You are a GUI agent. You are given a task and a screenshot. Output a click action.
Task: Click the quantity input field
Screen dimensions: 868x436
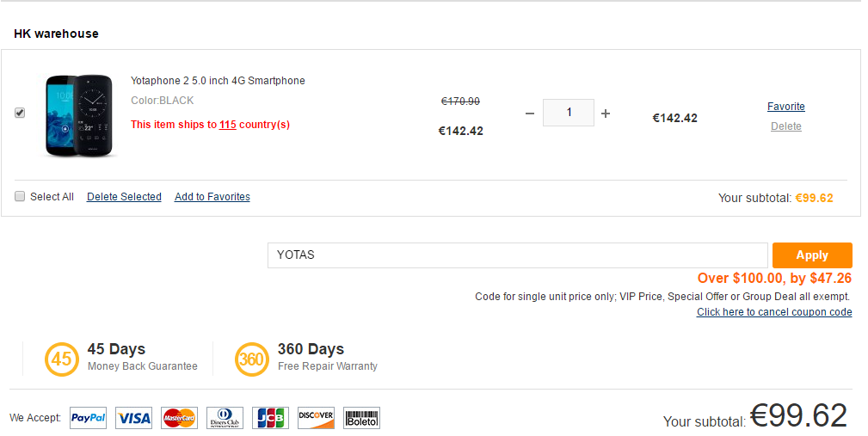[569, 113]
